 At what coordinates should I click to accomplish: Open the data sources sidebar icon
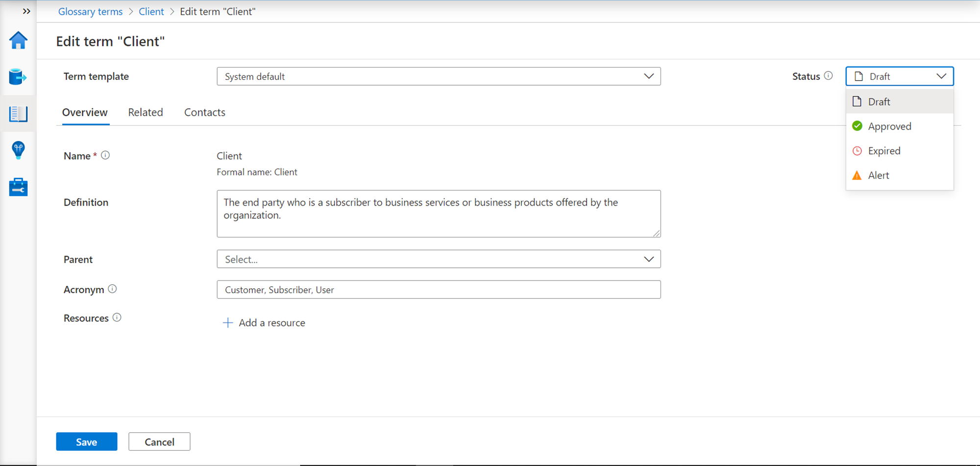click(x=18, y=77)
